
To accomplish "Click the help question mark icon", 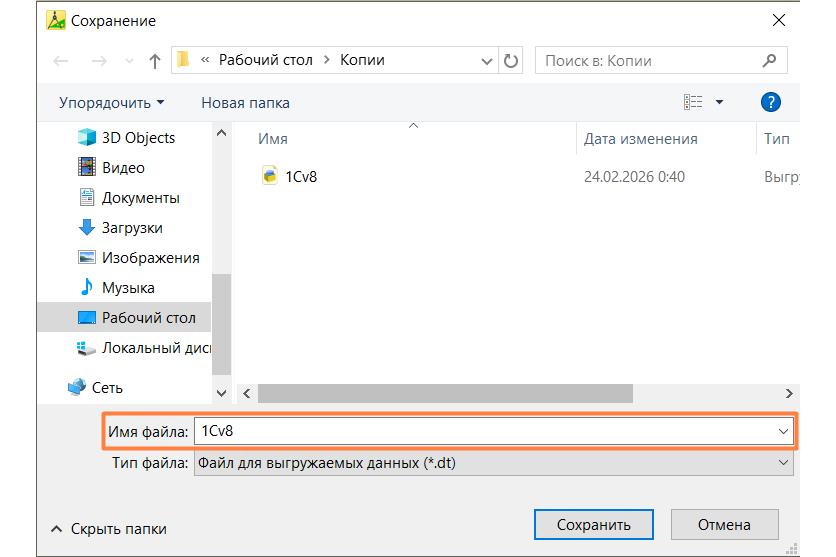I will tap(770, 102).
